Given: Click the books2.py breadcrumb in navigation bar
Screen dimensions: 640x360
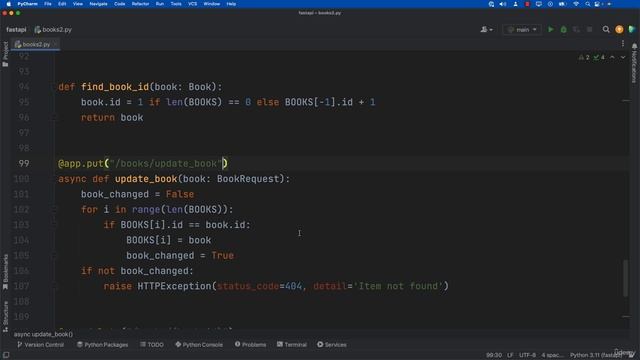Looking at the screenshot, I should (53, 29).
